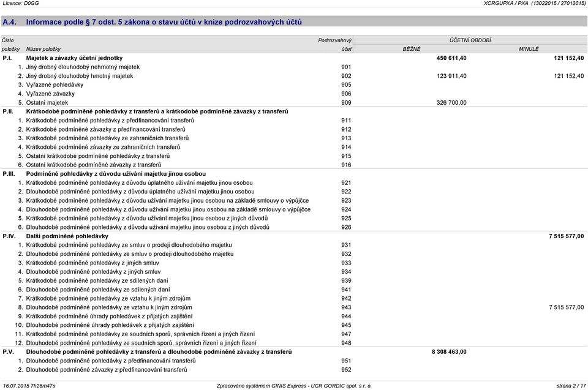Click value 326 700,00
This screenshot has width=588, height=390.
(x=451, y=103)
